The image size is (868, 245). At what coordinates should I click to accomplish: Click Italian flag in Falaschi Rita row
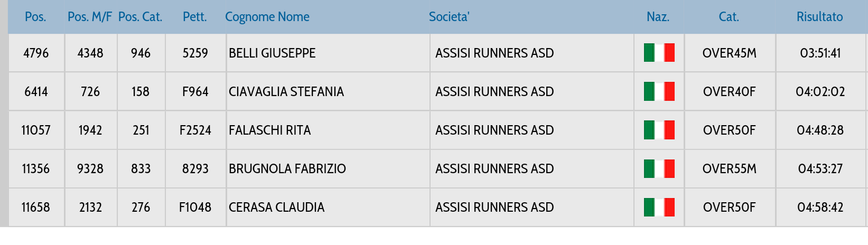click(659, 130)
